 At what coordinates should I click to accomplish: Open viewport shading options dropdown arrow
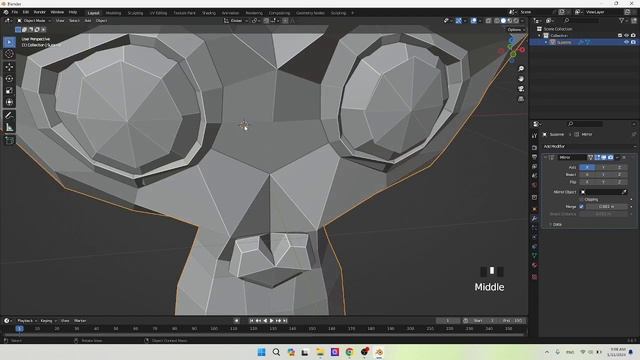point(523,21)
